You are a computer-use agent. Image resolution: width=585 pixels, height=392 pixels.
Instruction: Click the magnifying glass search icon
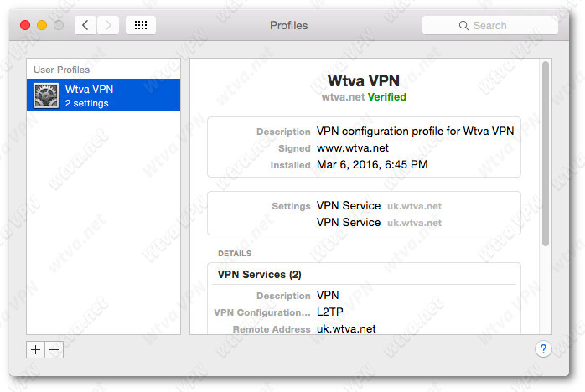tap(463, 25)
